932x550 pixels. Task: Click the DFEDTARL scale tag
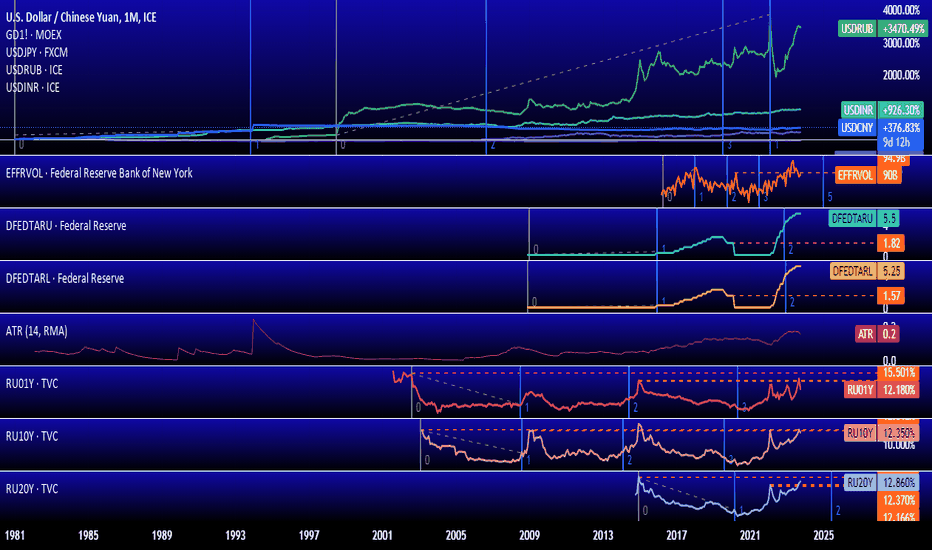click(x=854, y=271)
